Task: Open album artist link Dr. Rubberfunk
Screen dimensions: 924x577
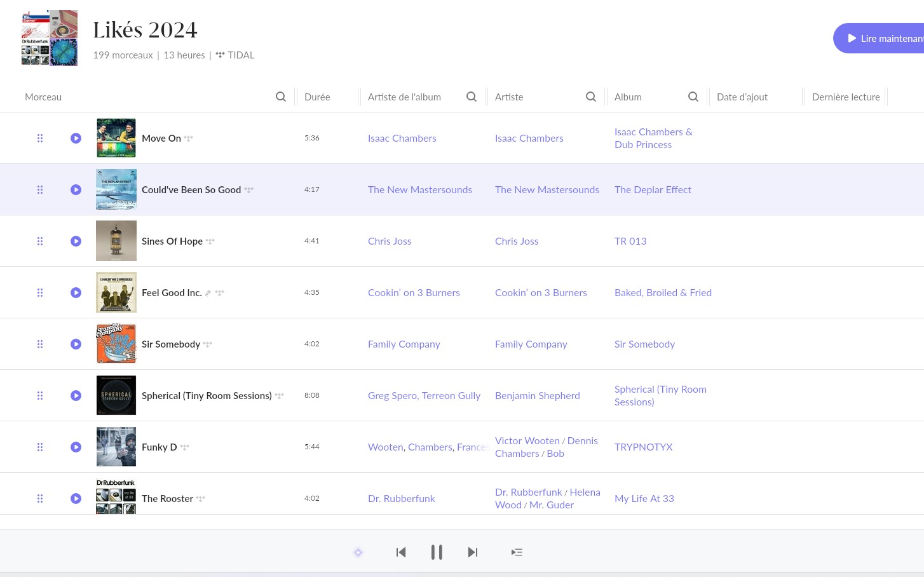Action: (402, 498)
